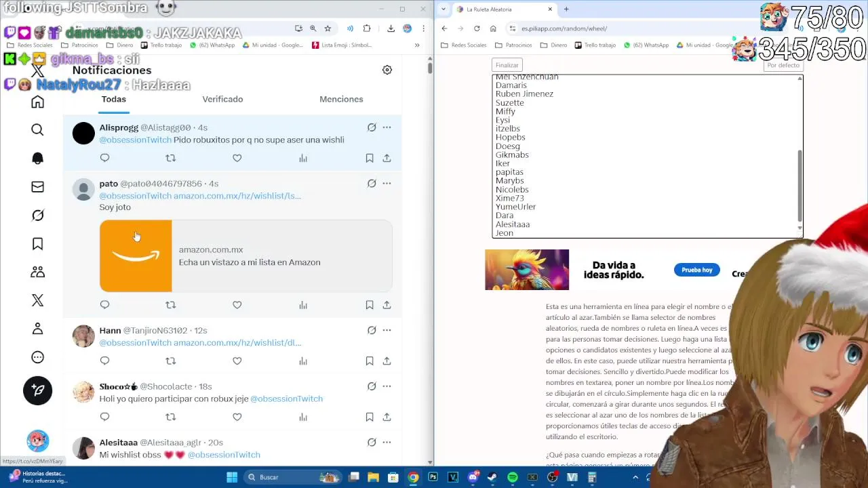The height and width of the screenshot is (488, 868).
Task: Share Shocolacte's post
Action: coord(387,417)
